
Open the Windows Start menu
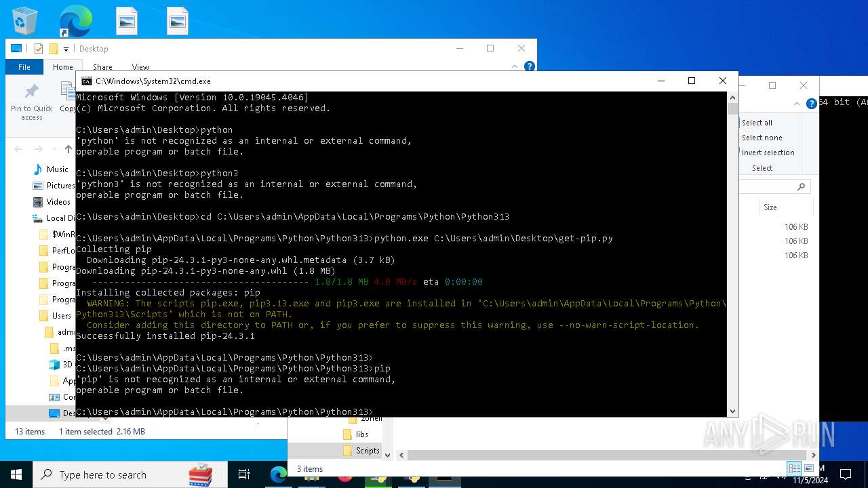(x=16, y=474)
